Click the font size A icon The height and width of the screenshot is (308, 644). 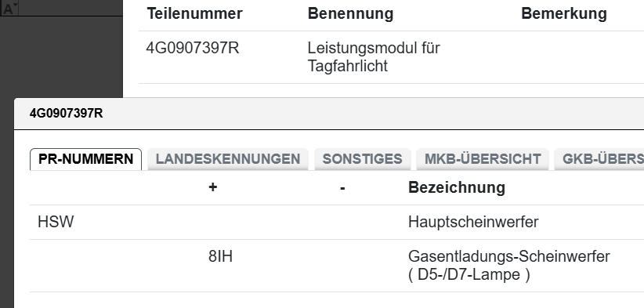coord(7,8)
